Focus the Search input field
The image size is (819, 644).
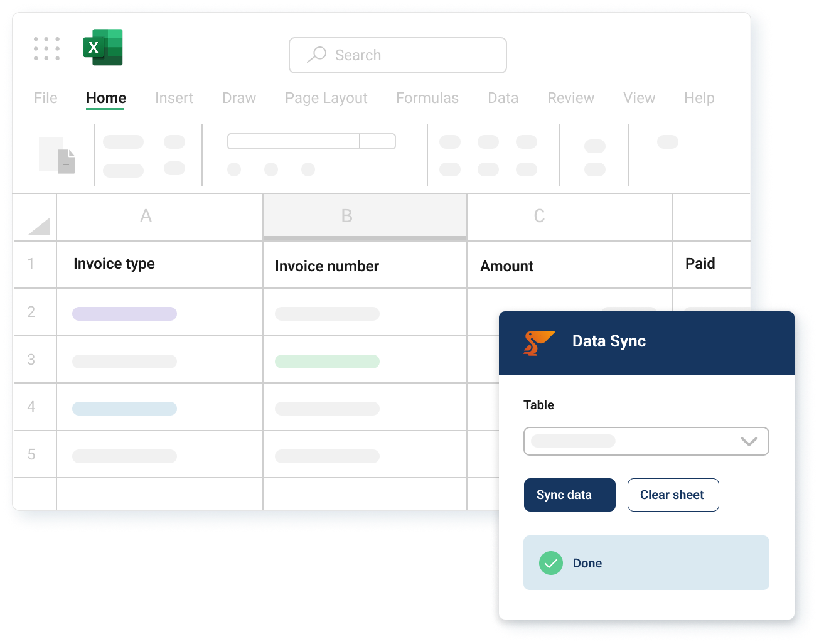(x=398, y=55)
